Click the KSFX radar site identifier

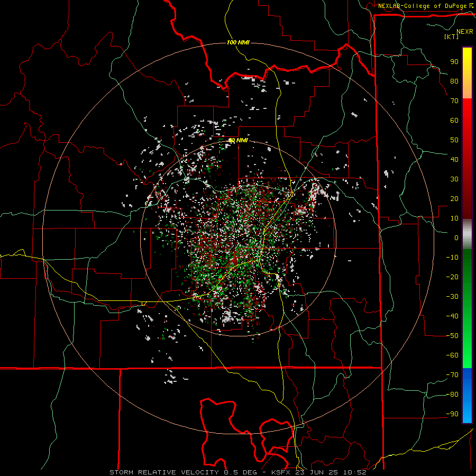click(x=281, y=472)
